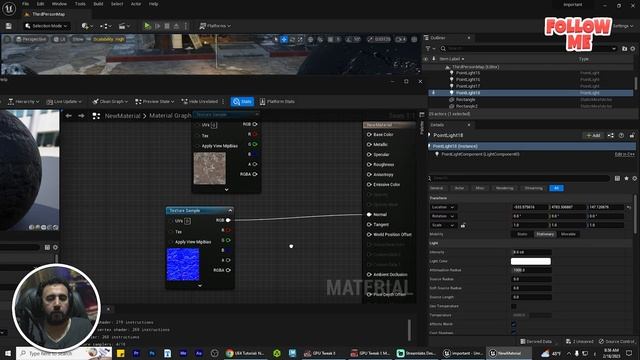Switch to the ThirdPersonMap tab
This screenshot has width=640, height=360.
pyautogui.click(x=48, y=14)
